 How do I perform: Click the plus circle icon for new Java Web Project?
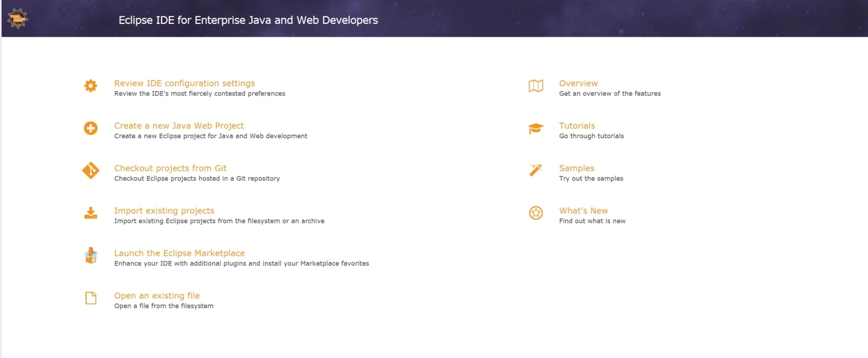tap(91, 128)
